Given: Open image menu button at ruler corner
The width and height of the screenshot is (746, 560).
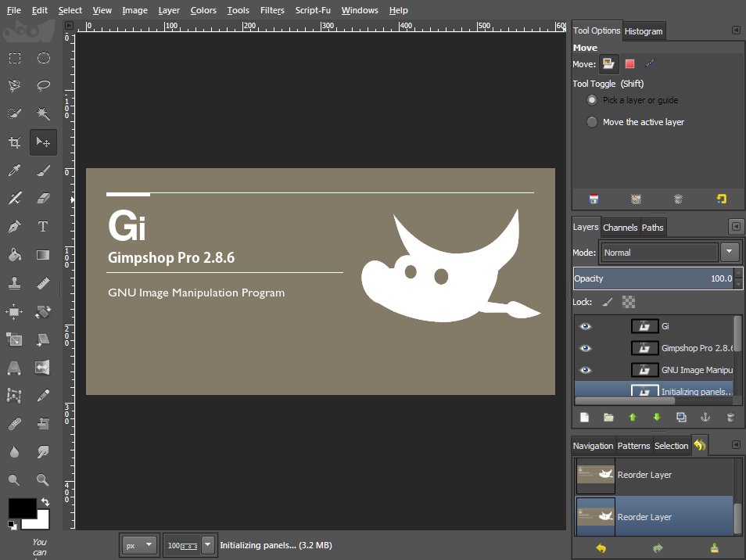Looking at the screenshot, I should 69,25.
